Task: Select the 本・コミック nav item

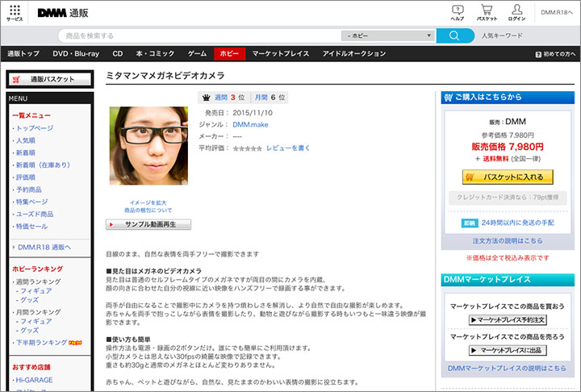Action: coord(155,54)
